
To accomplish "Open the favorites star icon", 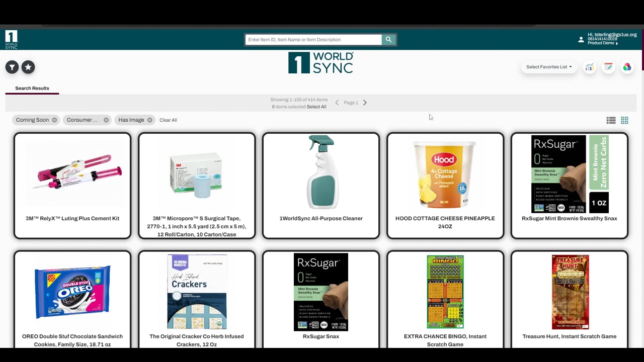I will tap(28, 67).
